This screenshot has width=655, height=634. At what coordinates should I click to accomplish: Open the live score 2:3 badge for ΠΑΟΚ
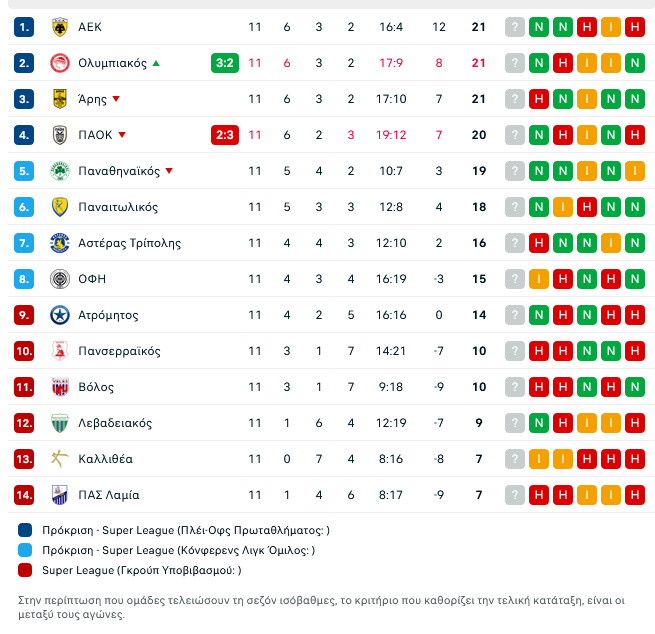click(x=225, y=135)
